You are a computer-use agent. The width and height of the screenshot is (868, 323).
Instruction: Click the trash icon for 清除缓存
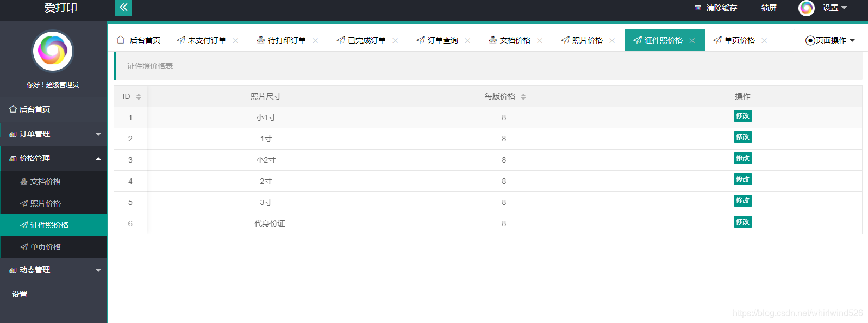[x=698, y=8]
